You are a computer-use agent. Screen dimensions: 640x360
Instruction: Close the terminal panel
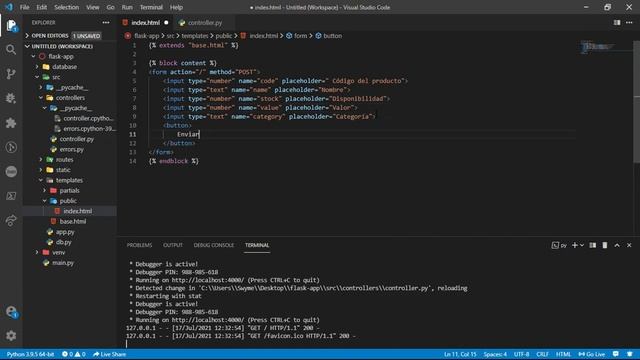(x=629, y=245)
